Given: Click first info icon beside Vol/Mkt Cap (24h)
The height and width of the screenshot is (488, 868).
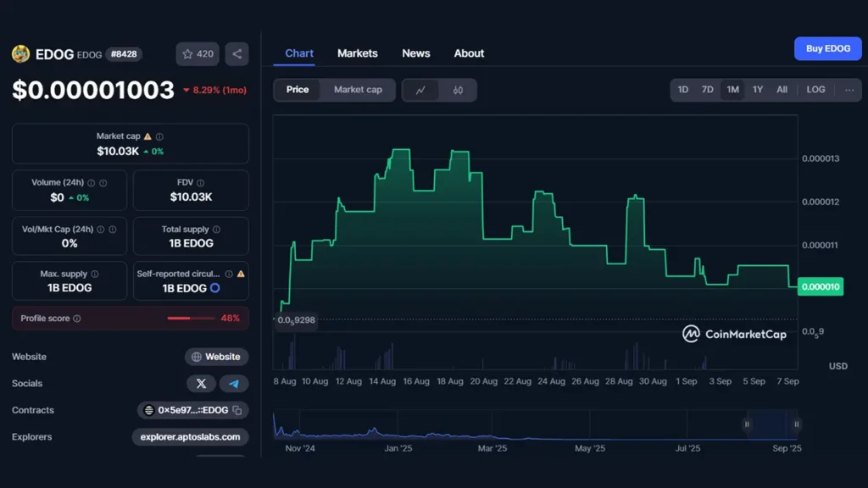Looking at the screenshot, I should click(101, 229).
